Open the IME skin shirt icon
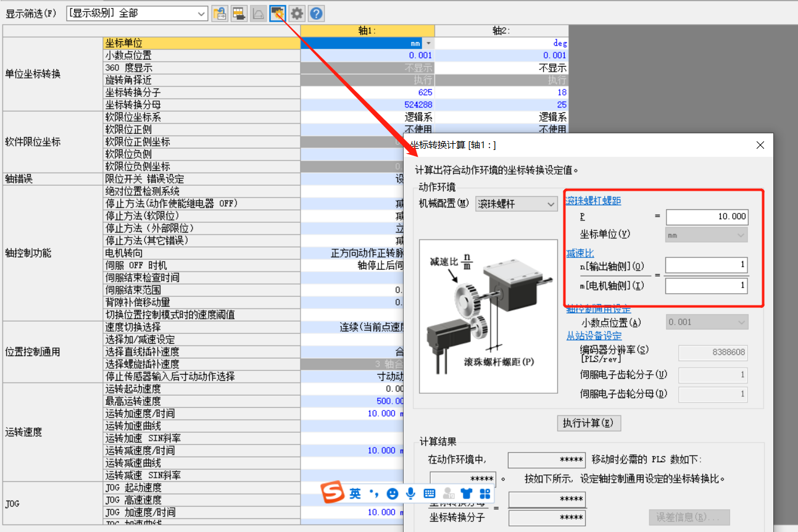Screen dimensions: 798x532 pos(467,494)
